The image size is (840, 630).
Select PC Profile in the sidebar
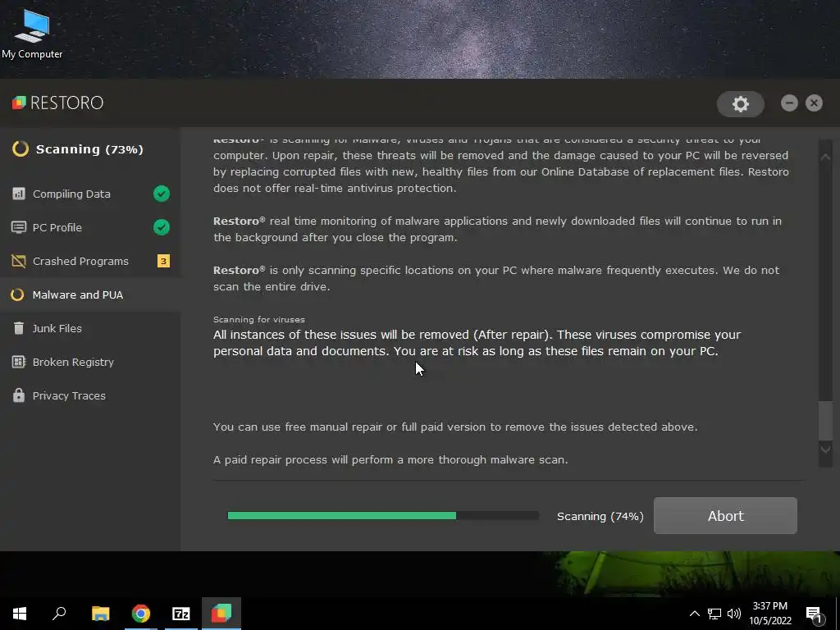90,227
